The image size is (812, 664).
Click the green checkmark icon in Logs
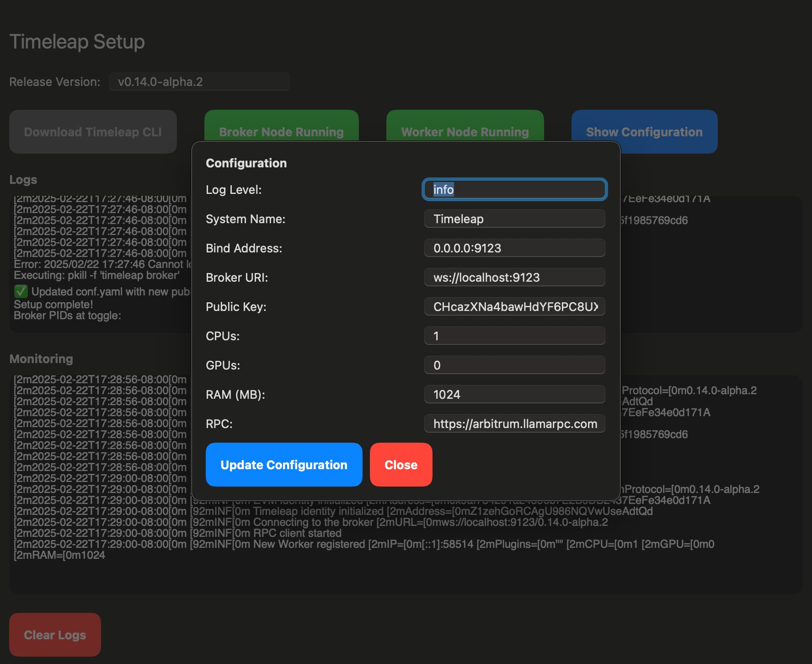pos(21,291)
